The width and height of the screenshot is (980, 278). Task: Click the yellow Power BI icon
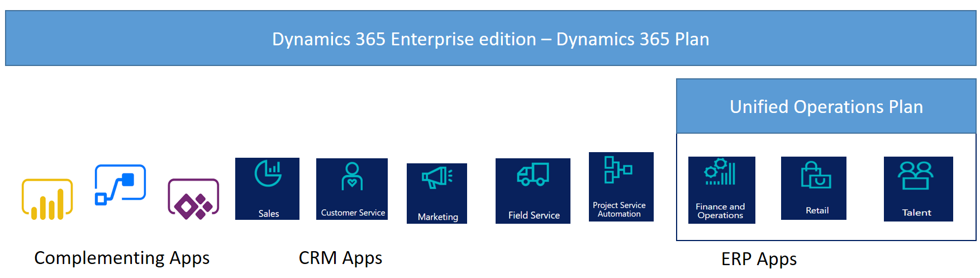(x=47, y=199)
